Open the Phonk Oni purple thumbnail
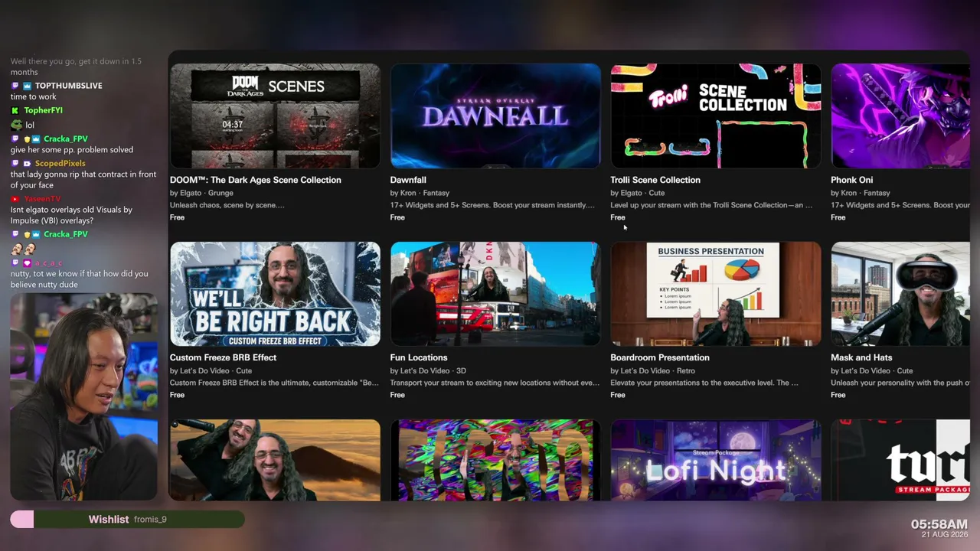Image resolution: width=980 pixels, height=551 pixels. tap(900, 116)
